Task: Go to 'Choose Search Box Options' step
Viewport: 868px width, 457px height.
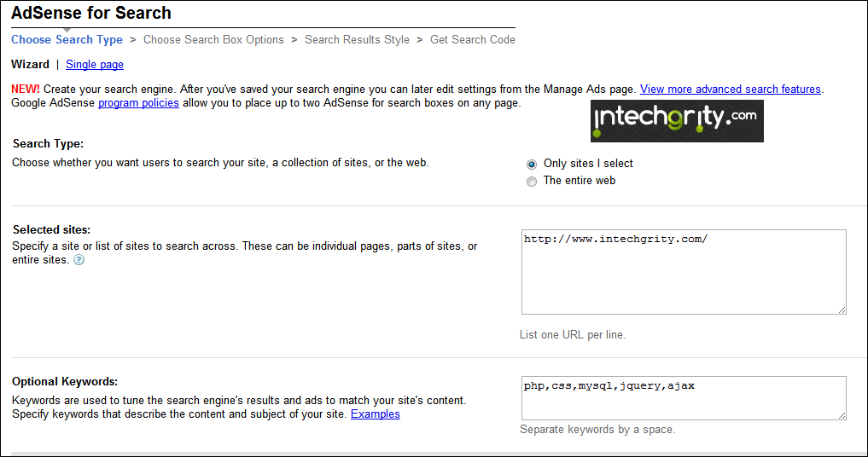Action: [x=213, y=40]
